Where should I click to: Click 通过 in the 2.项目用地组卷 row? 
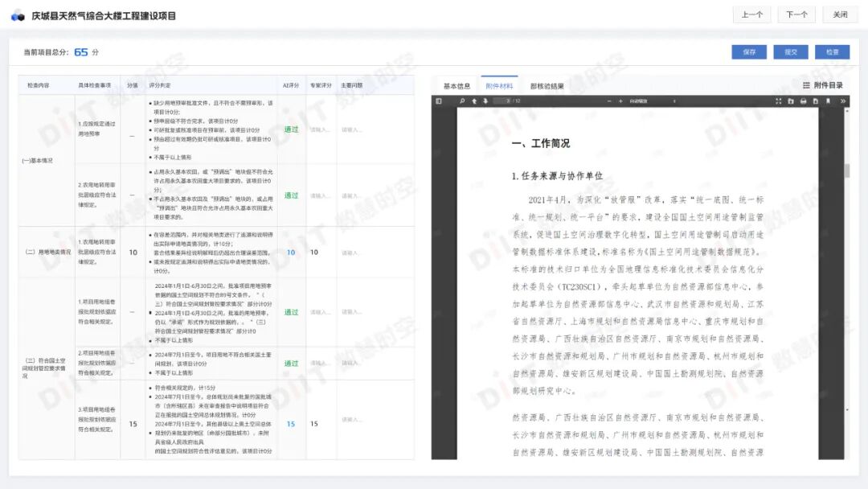[x=291, y=364]
